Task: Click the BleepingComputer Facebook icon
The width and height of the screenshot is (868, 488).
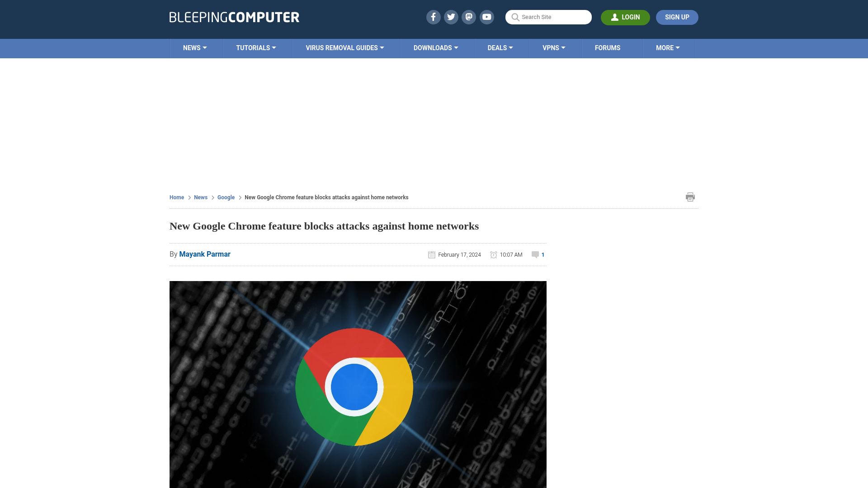Action: tap(434, 17)
